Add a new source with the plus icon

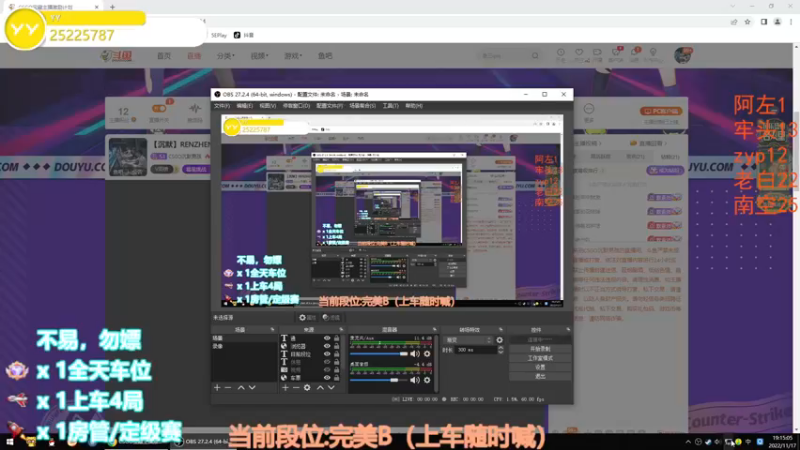[285, 388]
